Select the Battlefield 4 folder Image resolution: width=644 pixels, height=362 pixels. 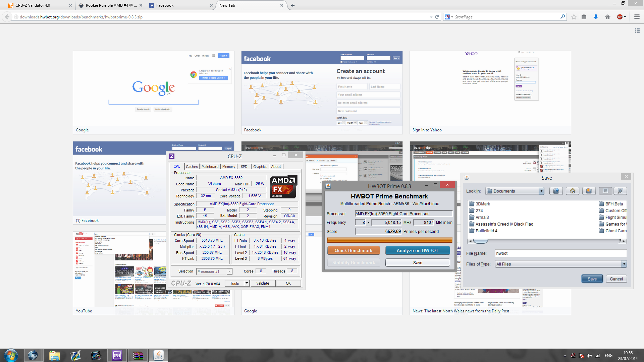[x=483, y=231]
